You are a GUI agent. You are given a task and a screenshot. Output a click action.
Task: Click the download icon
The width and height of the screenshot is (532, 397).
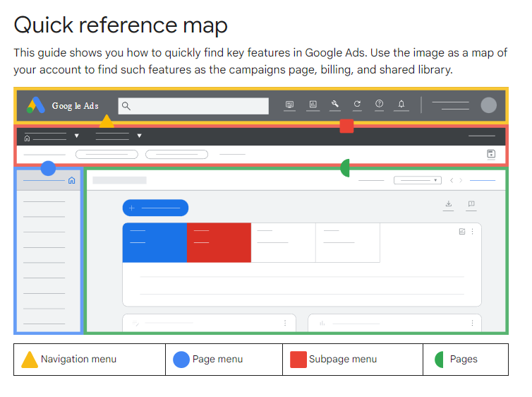[x=449, y=203]
